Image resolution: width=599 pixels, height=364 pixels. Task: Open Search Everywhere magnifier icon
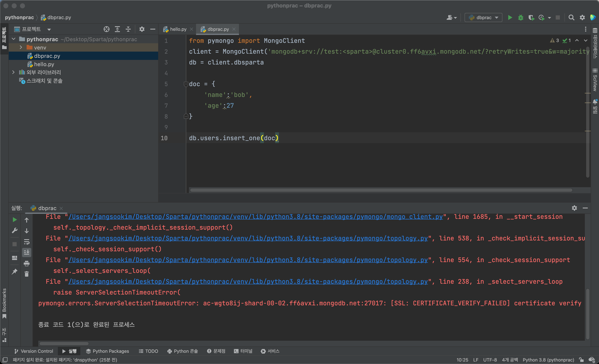(571, 17)
